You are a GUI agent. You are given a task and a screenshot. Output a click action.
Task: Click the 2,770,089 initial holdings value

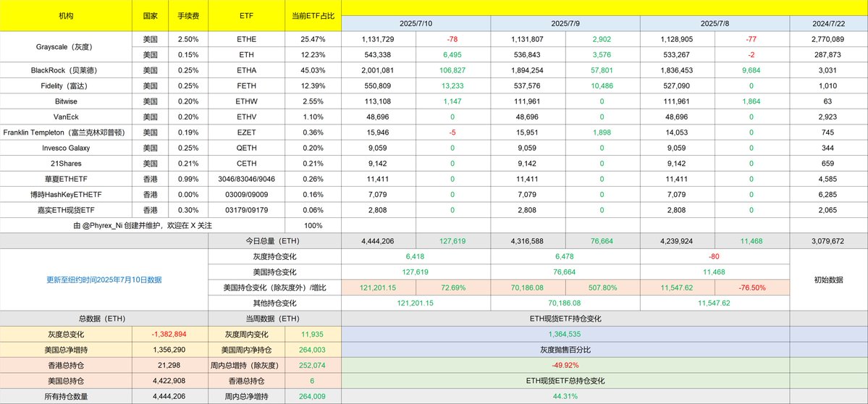pos(829,39)
